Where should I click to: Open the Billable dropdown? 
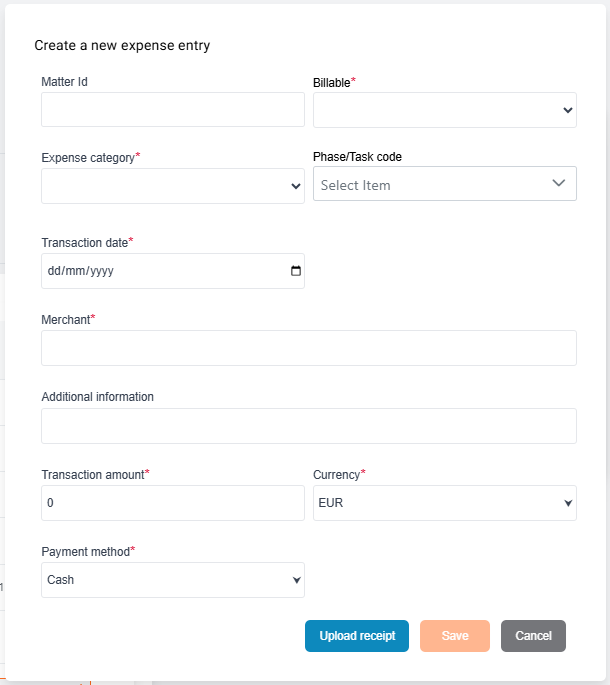[445, 110]
